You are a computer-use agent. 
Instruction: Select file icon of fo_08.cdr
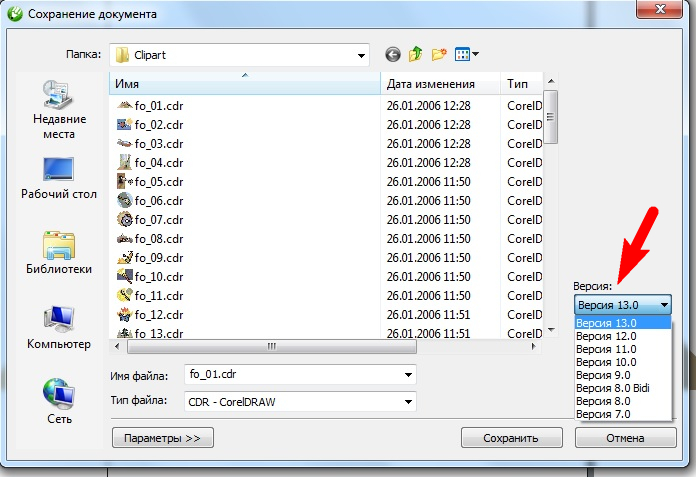125,239
